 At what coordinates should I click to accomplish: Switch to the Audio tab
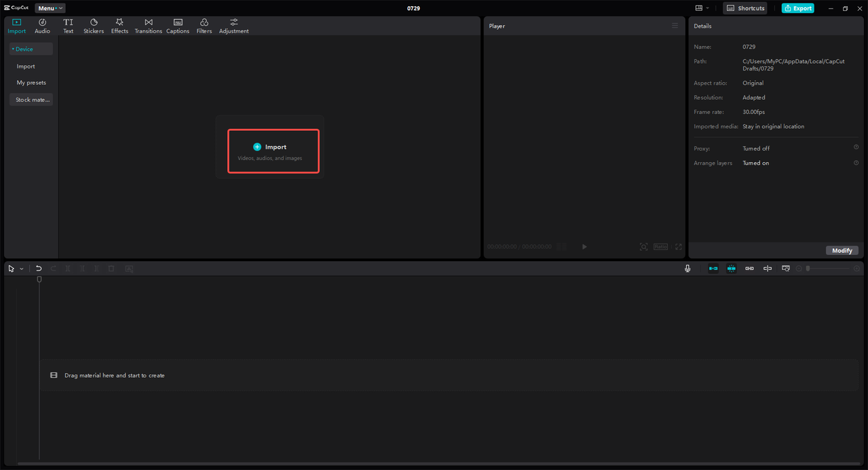pyautogui.click(x=42, y=26)
